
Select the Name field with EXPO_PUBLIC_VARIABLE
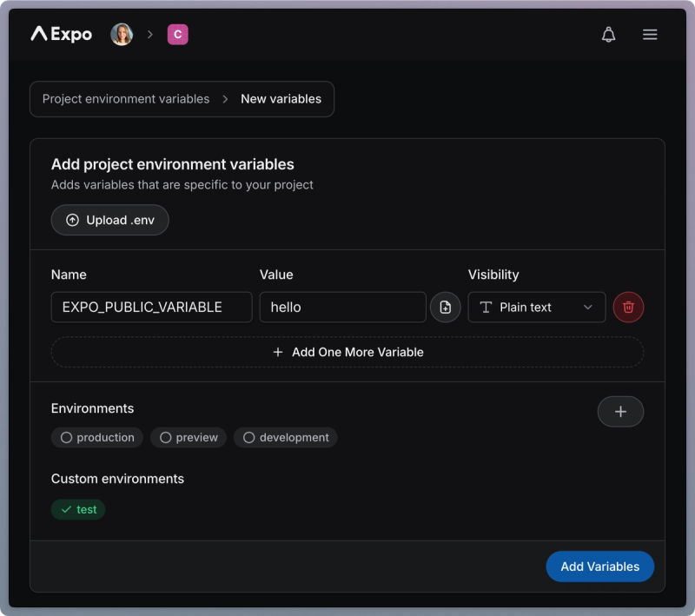151,307
